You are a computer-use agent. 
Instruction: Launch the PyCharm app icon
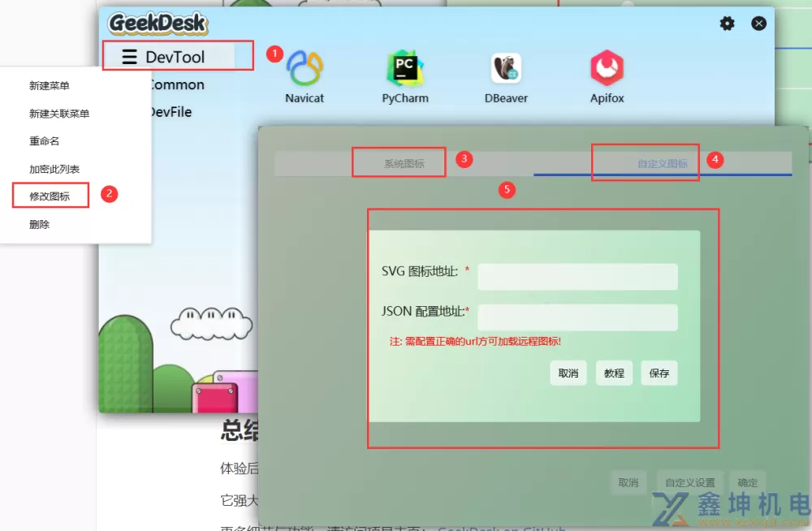click(x=405, y=68)
